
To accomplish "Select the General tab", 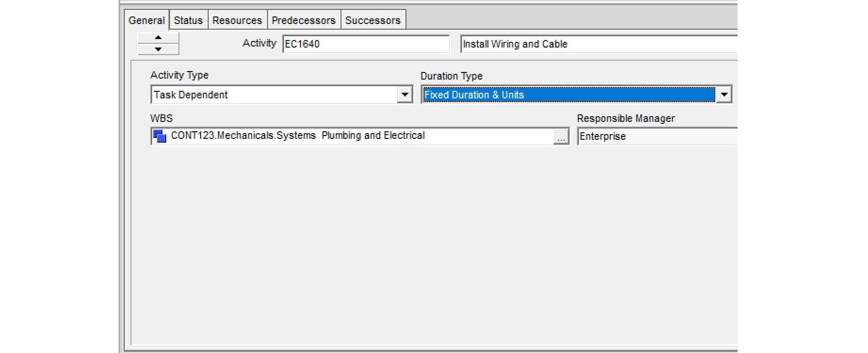I will point(146,20).
